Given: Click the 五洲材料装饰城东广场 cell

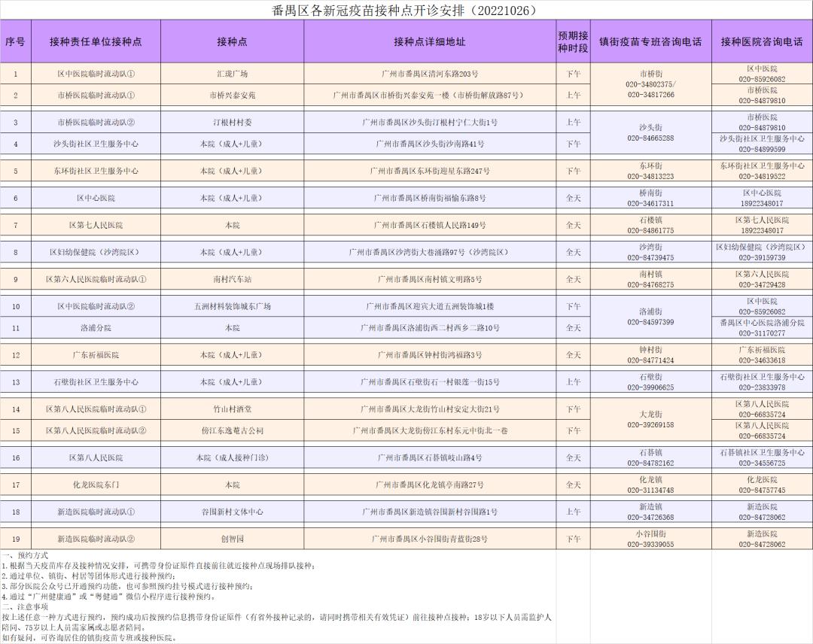Looking at the screenshot, I should 233,306.
